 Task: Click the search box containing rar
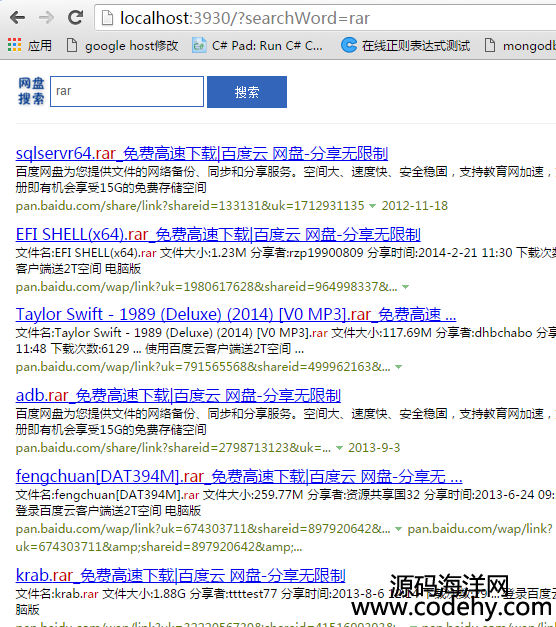(x=127, y=92)
